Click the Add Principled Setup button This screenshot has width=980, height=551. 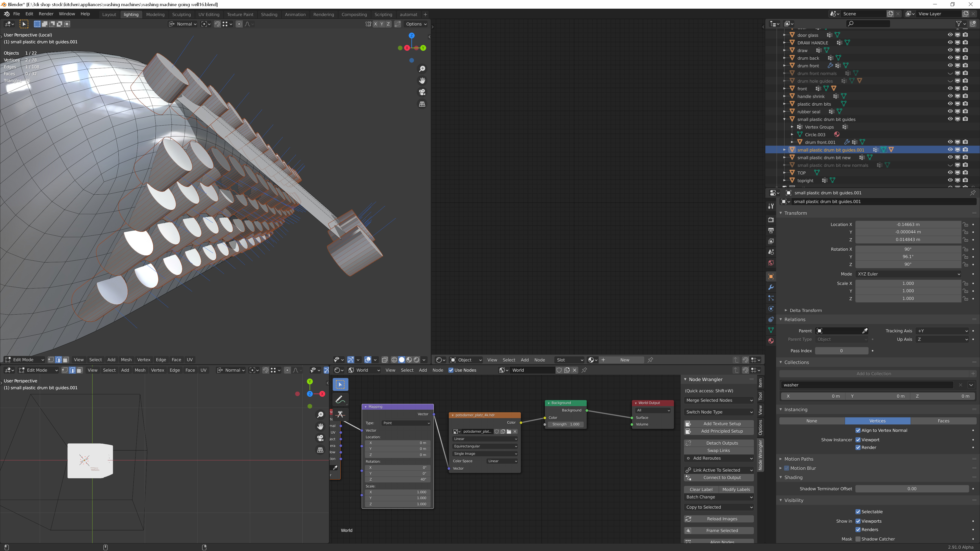pyautogui.click(x=719, y=431)
